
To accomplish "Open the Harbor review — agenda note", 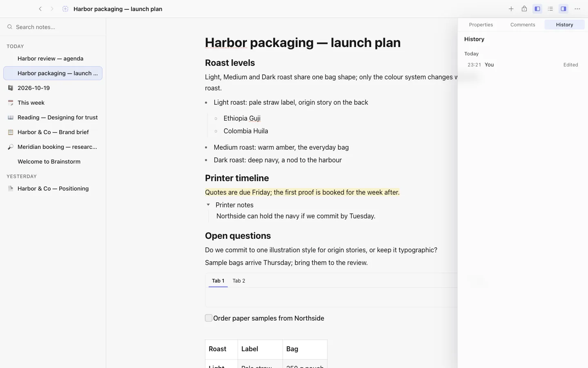I will pos(53,58).
